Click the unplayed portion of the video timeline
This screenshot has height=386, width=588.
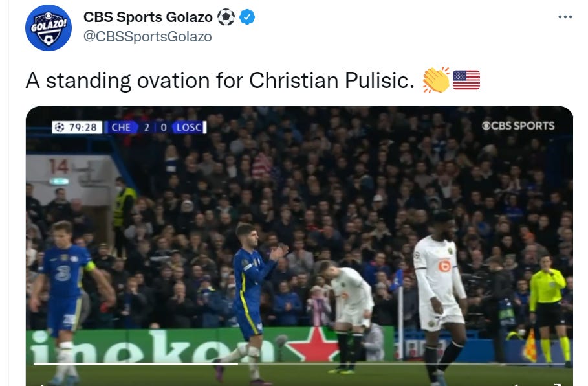click(402, 363)
